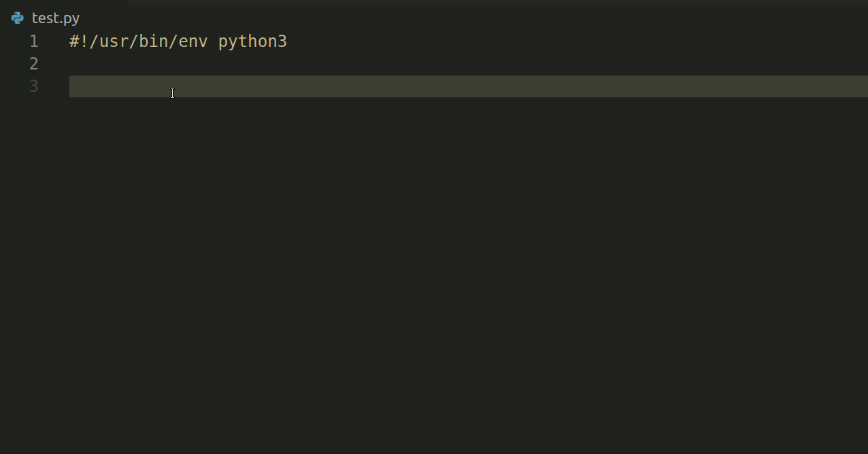The width and height of the screenshot is (868, 454).
Task: Select line number 1 in the gutter
Action: [x=34, y=42]
